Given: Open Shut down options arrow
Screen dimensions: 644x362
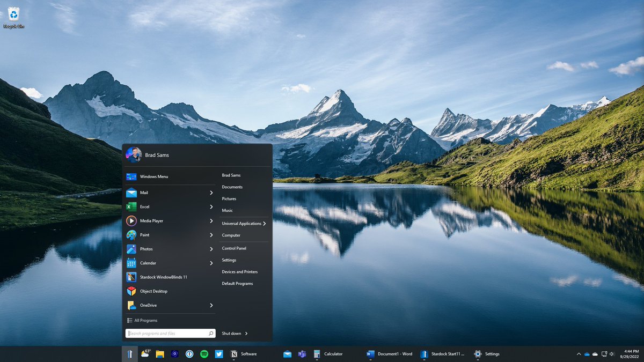Looking at the screenshot, I should click(246, 334).
